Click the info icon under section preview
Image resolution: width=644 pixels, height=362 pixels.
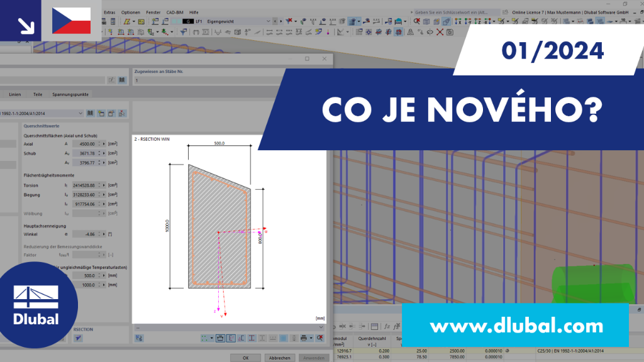pyautogui.click(x=139, y=338)
